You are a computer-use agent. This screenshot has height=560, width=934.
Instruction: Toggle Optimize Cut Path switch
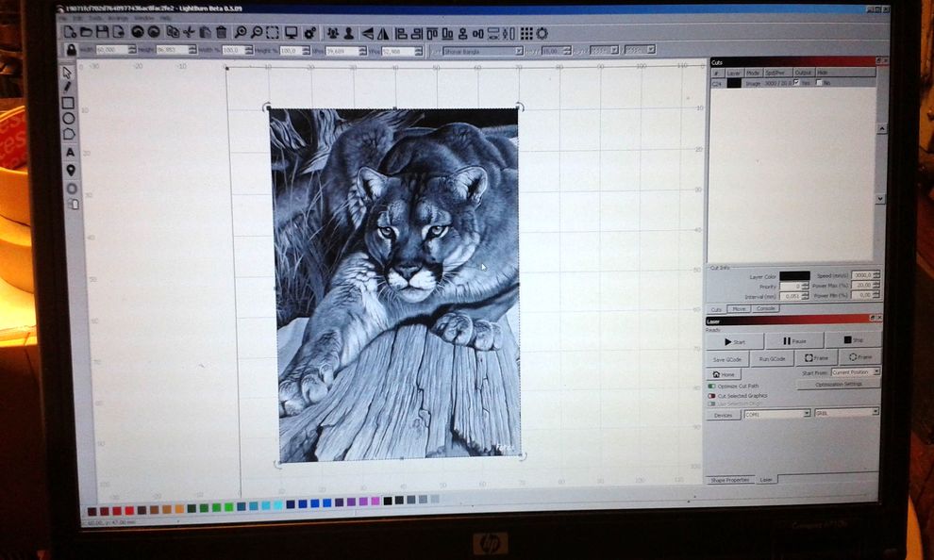712,387
